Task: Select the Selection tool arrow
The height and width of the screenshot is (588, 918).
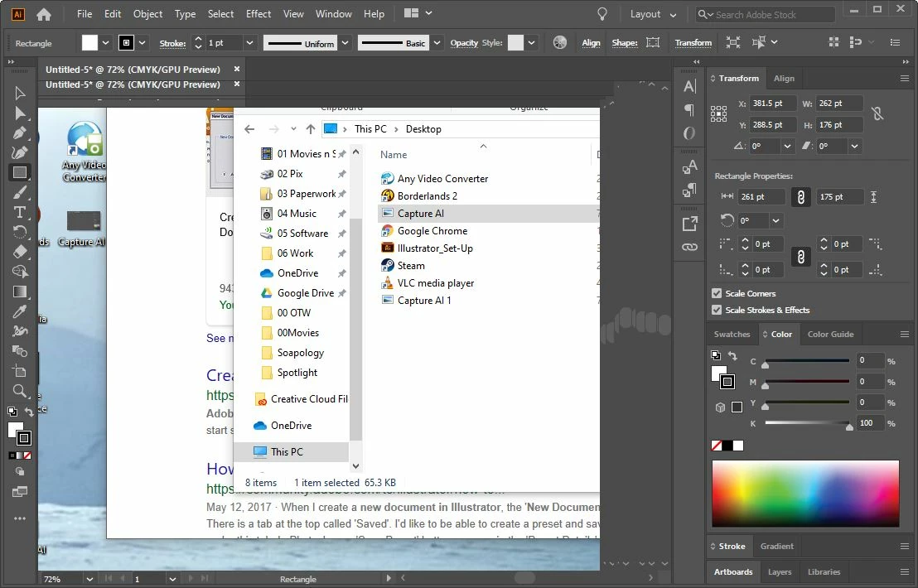Action: [x=19, y=93]
